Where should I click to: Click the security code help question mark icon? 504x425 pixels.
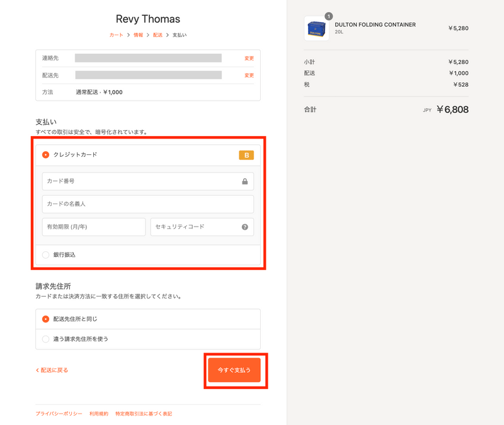(244, 227)
